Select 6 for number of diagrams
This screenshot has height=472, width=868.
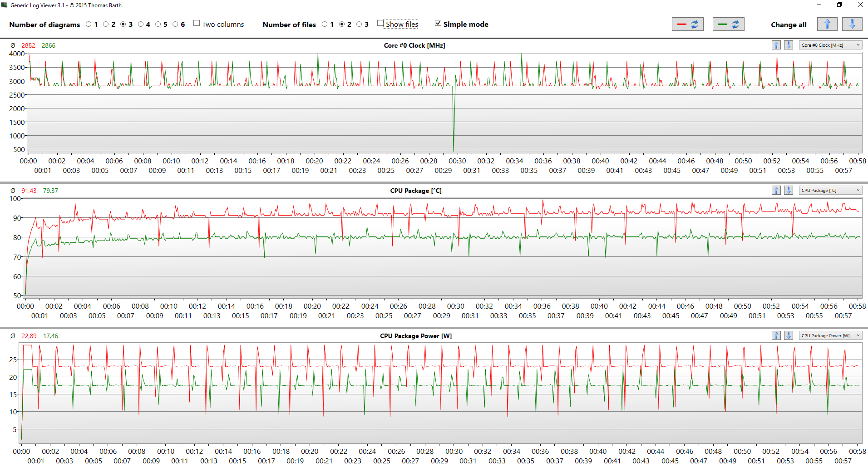175,25
